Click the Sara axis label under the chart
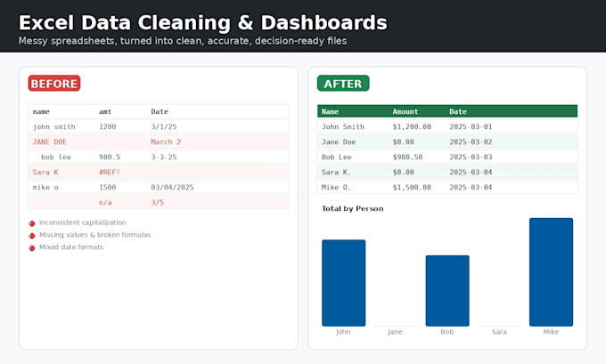 [499, 332]
